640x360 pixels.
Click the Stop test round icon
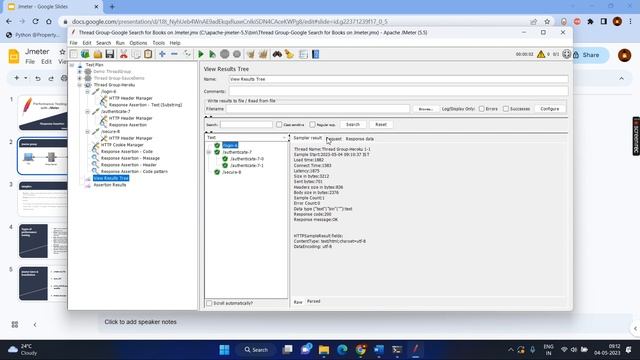pos(225,54)
